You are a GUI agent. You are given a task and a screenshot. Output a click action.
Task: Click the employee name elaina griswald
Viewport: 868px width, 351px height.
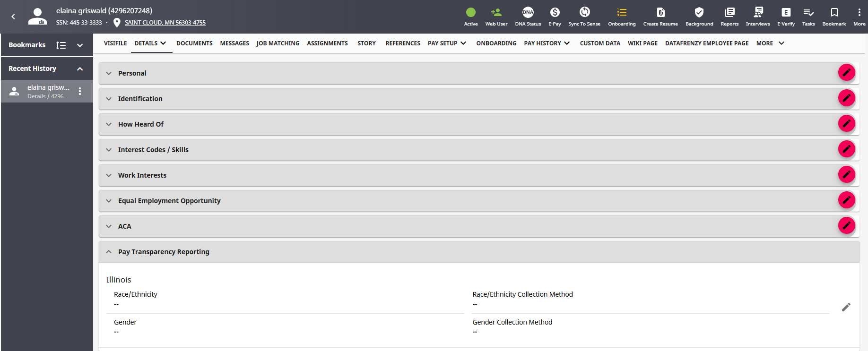[x=104, y=11]
